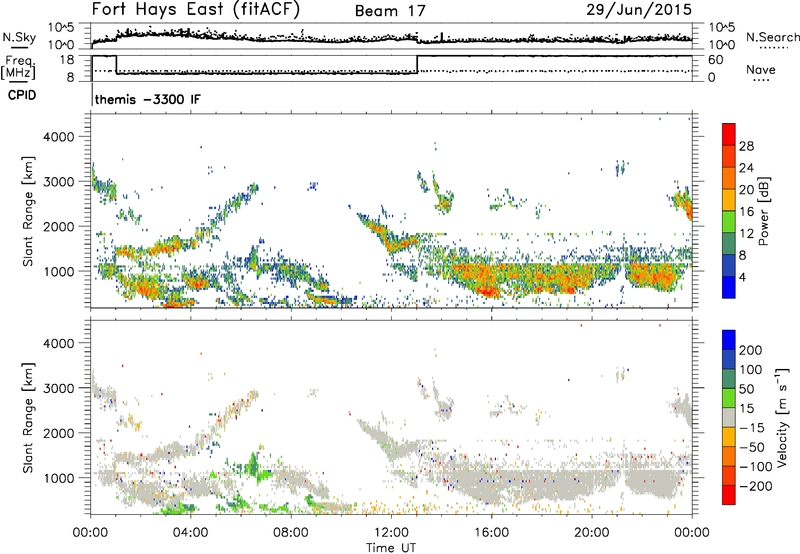Click the frequency axis '18' tick label

[x=67, y=60]
